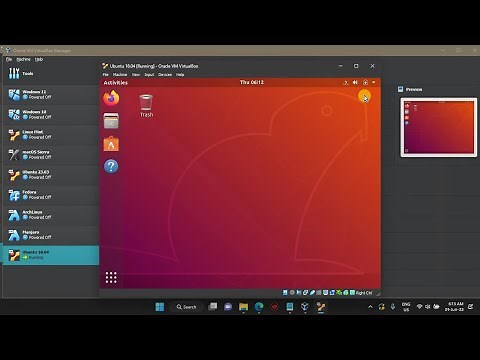This screenshot has height=360, width=480.
Task: Select the Fedora virtual machine
Action: click(51, 195)
